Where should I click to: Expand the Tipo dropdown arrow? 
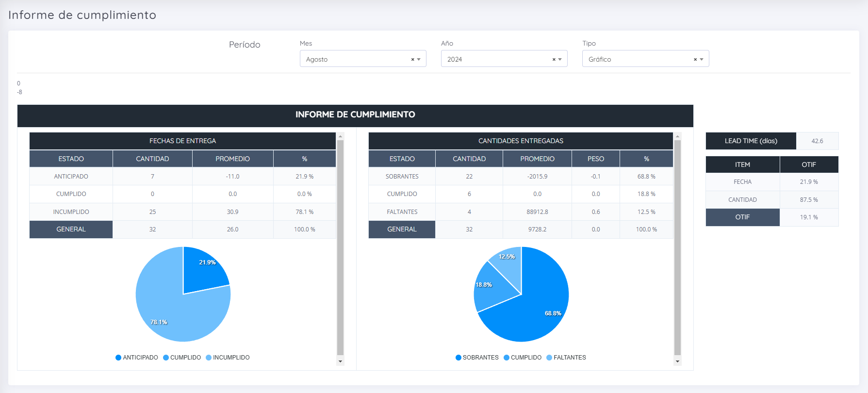702,59
